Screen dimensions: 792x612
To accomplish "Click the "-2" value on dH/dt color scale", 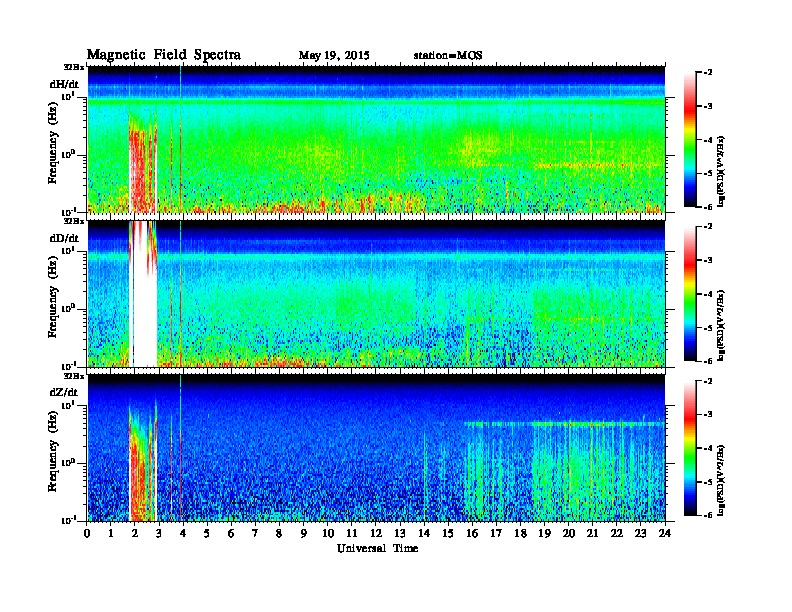I will (707, 73).
